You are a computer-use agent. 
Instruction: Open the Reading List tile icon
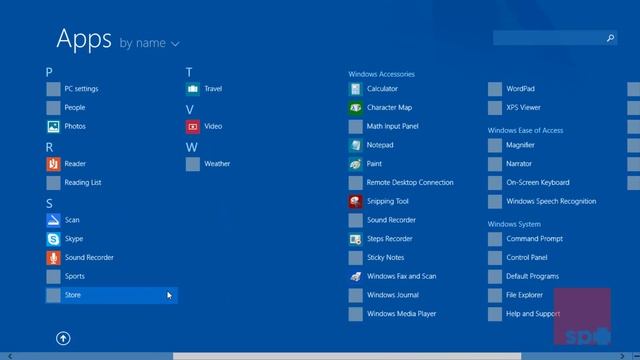tap(53, 183)
